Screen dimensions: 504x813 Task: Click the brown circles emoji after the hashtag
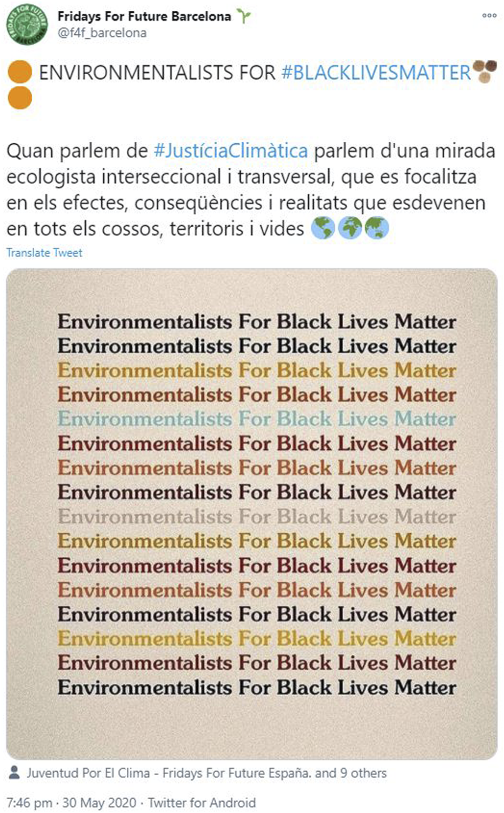click(x=485, y=71)
